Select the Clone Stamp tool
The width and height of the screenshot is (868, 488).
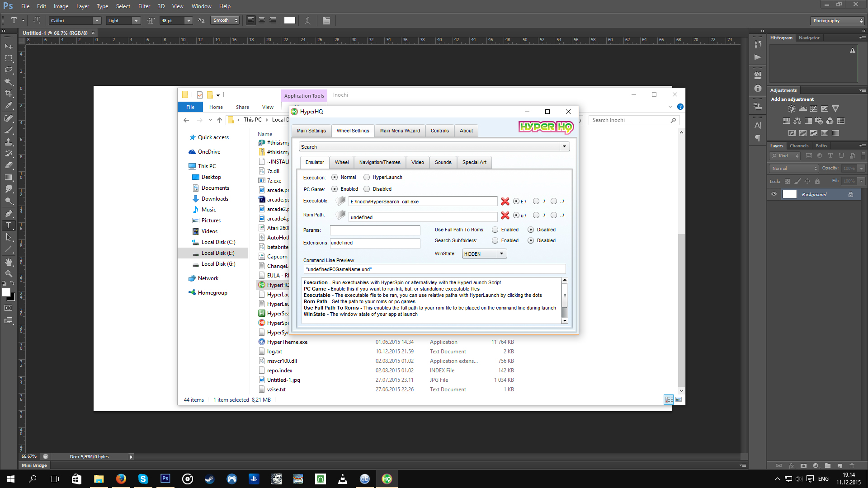9,142
